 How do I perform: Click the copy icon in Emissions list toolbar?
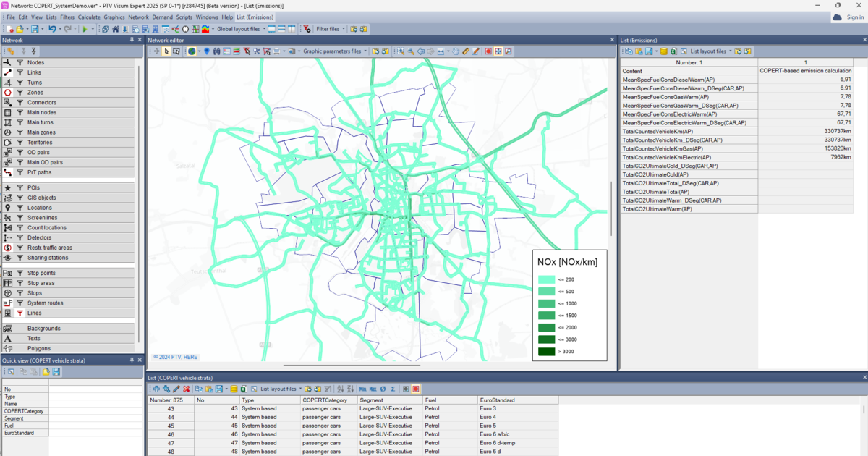[x=629, y=51]
